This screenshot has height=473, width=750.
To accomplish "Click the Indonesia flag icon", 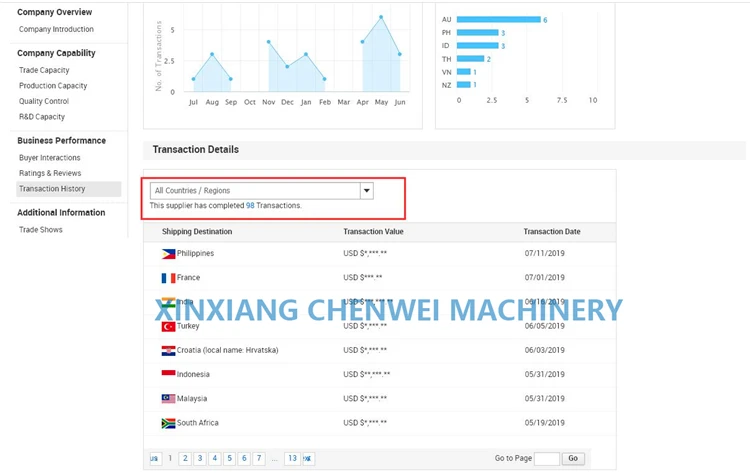I will tap(168, 375).
